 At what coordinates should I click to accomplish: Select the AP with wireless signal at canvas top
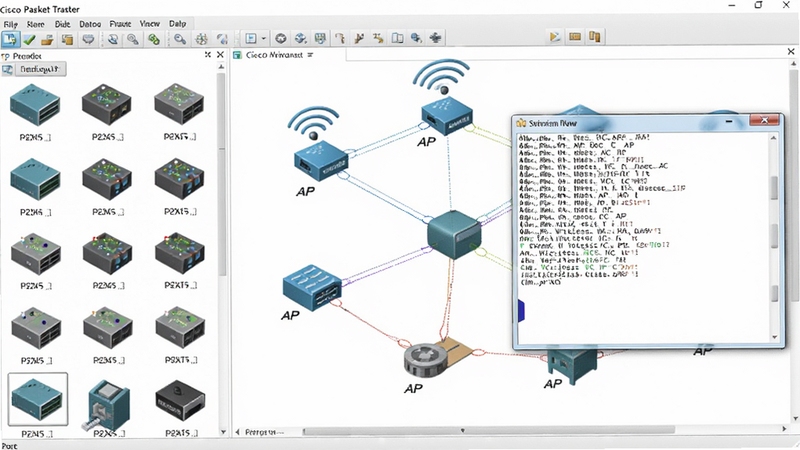(x=446, y=115)
